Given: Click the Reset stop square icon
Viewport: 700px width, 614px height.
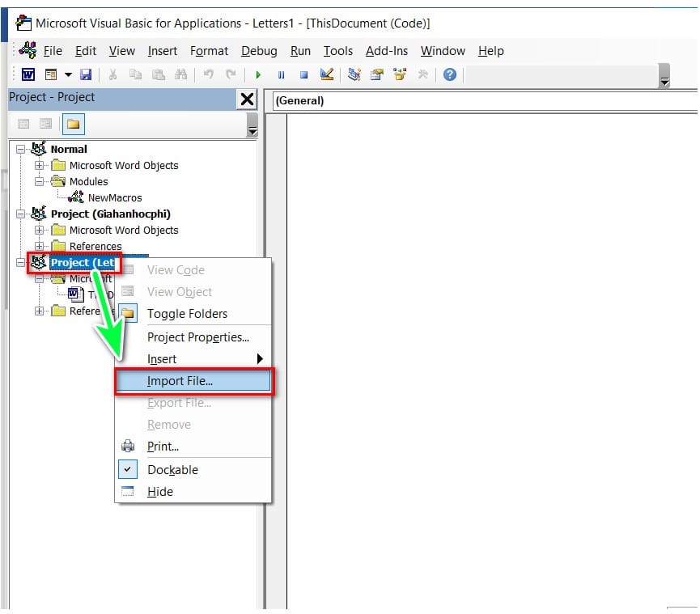Looking at the screenshot, I should pyautogui.click(x=303, y=74).
